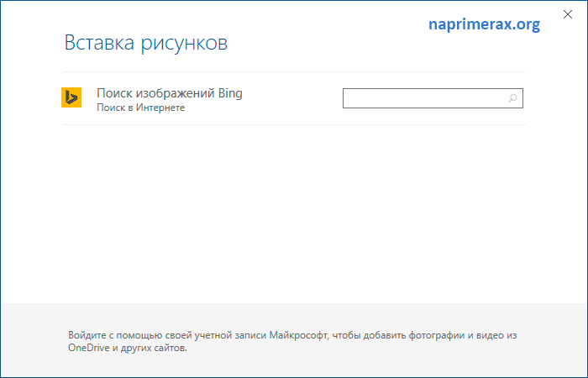
Task: Click the Поиск в Интернете subtitle
Action: (140, 108)
